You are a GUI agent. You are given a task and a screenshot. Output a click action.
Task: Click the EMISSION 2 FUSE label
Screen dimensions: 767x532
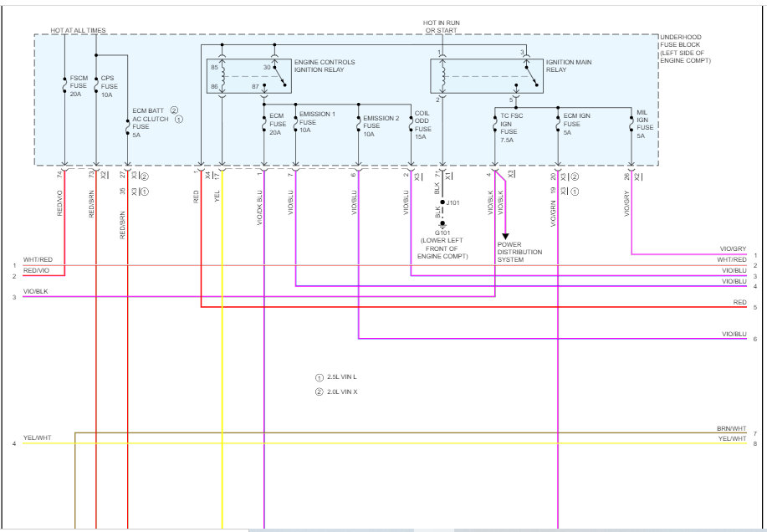tap(381, 125)
